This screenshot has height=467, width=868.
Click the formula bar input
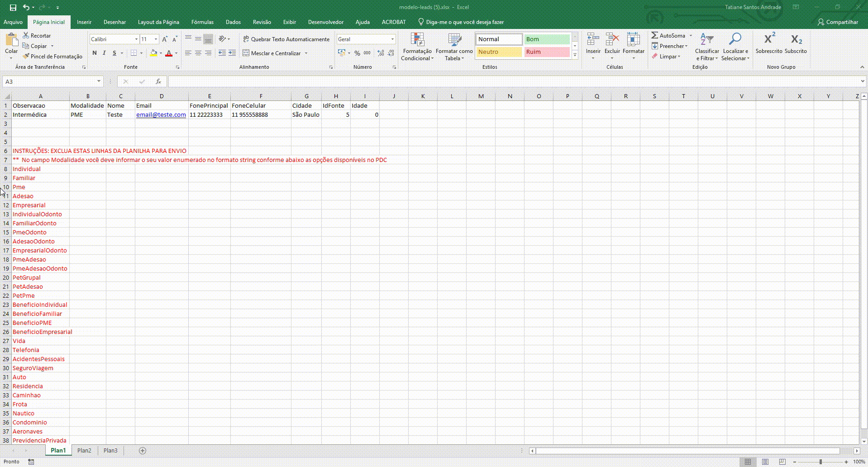coord(514,81)
